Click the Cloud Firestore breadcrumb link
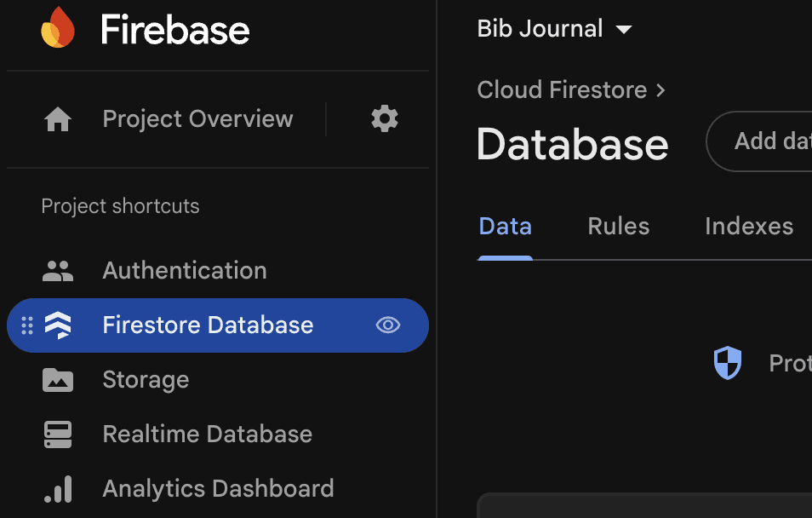 562,89
